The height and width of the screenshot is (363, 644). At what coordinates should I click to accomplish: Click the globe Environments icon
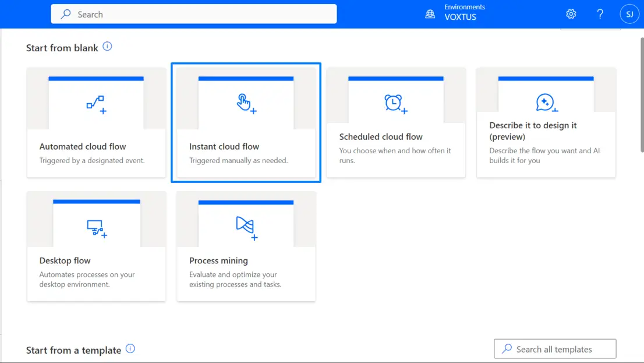click(x=430, y=14)
